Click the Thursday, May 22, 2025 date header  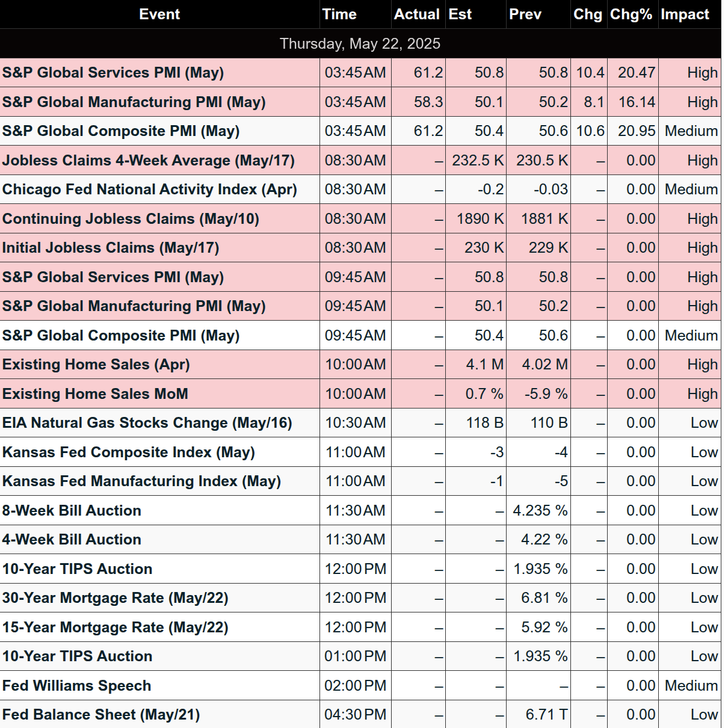(x=360, y=44)
